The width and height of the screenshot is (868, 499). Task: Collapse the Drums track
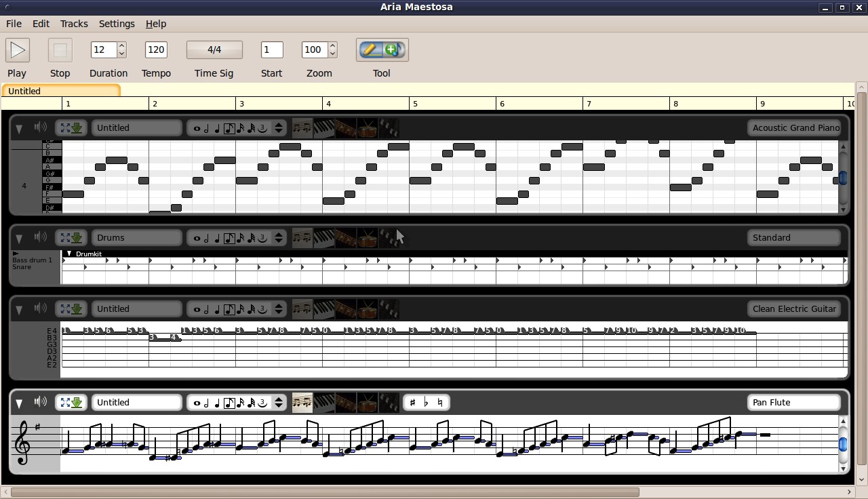tap(19, 238)
